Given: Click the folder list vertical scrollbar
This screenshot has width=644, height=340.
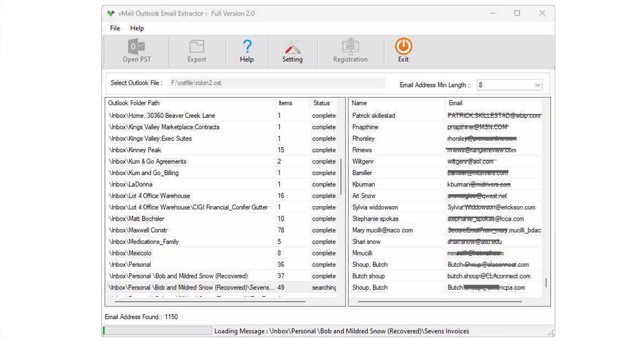Looking at the screenshot, I should tap(341, 177).
